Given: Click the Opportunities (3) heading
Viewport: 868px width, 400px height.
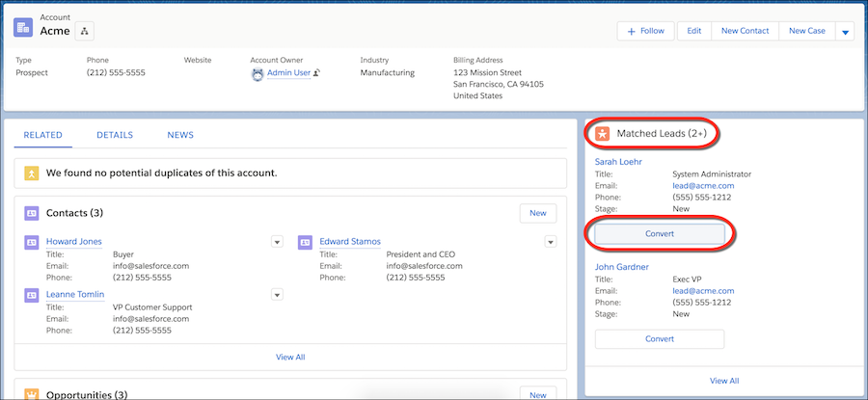Looking at the screenshot, I should pos(87,395).
